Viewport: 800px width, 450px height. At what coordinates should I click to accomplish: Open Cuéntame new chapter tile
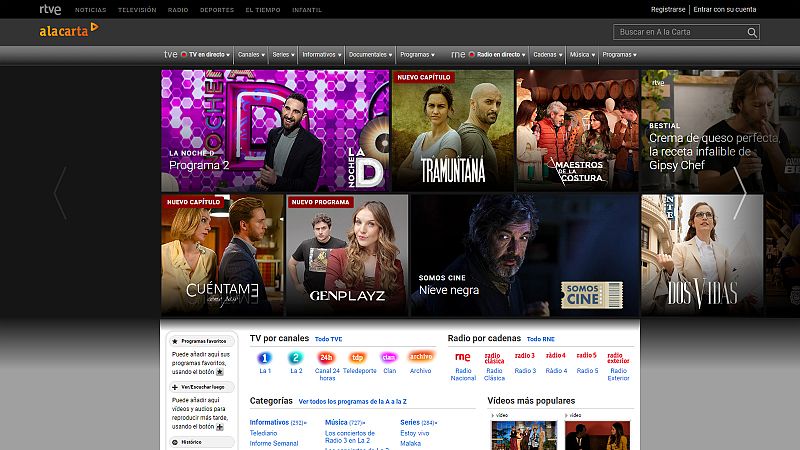[x=222, y=255]
